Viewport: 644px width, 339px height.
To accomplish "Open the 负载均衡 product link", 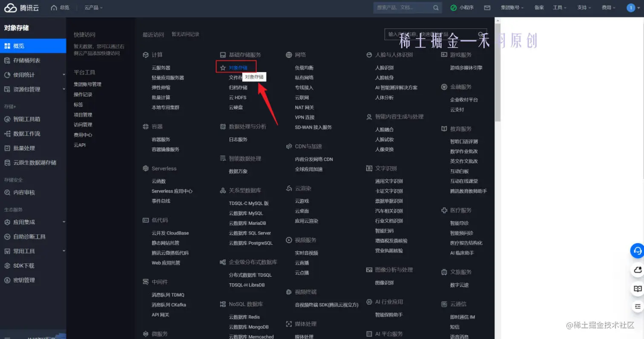I will [x=304, y=68].
